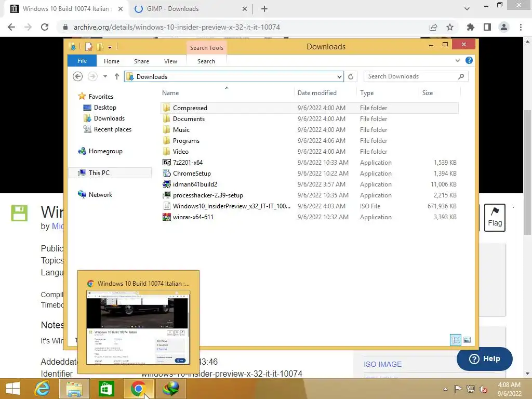The width and height of the screenshot is (532, 399).
Task: Open the ISO IMAGE download link
Action: [x=383, y=364]
